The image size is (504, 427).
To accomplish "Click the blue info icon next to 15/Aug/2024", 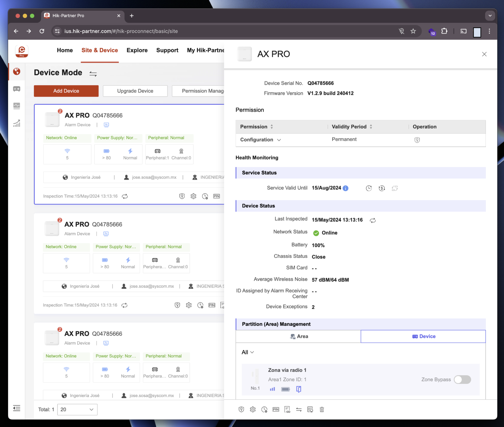I will coord(346,188).
